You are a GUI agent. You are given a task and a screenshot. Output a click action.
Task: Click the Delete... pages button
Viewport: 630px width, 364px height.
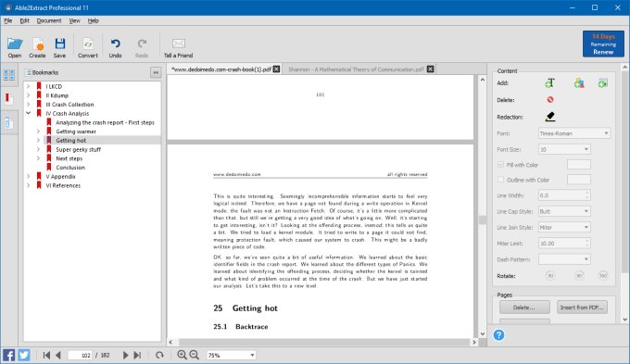[x=524, y=308]
